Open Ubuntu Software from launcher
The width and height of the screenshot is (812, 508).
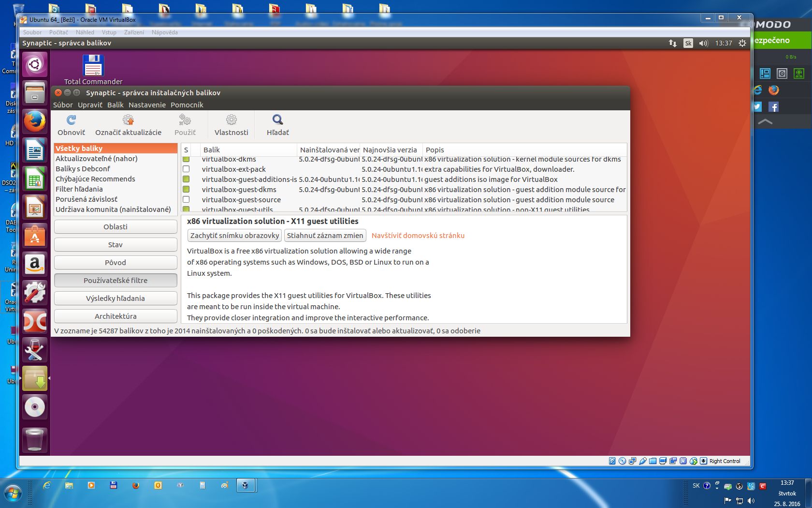coord(35,236)
